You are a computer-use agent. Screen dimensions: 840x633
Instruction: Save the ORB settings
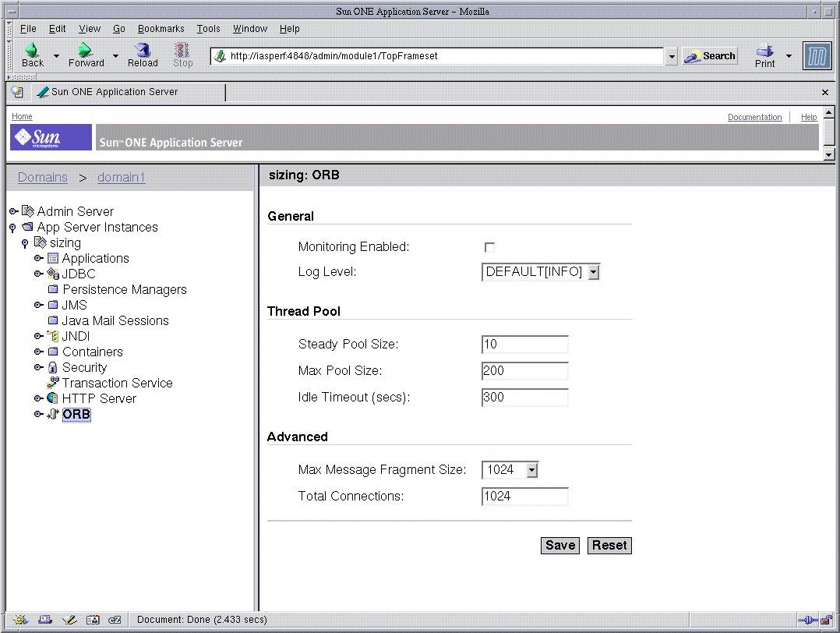tap(559, 545)
